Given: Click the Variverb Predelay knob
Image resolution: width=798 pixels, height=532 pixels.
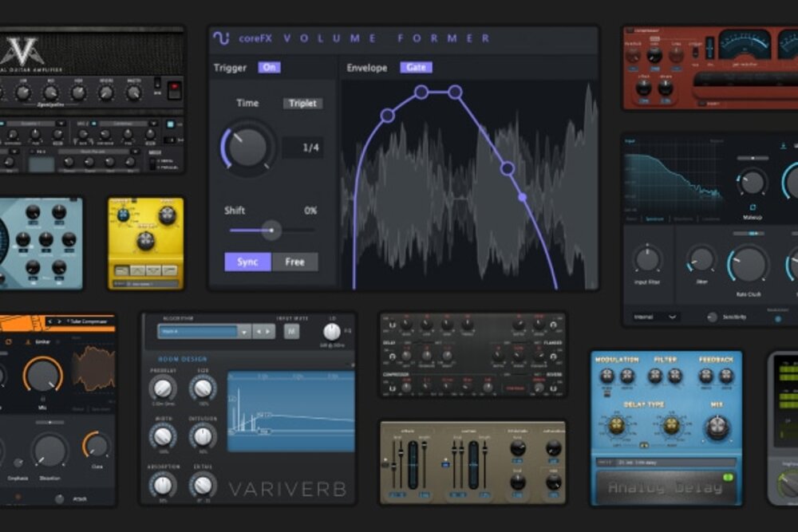Looking at the screenshot, I should (x=162, y=388).
